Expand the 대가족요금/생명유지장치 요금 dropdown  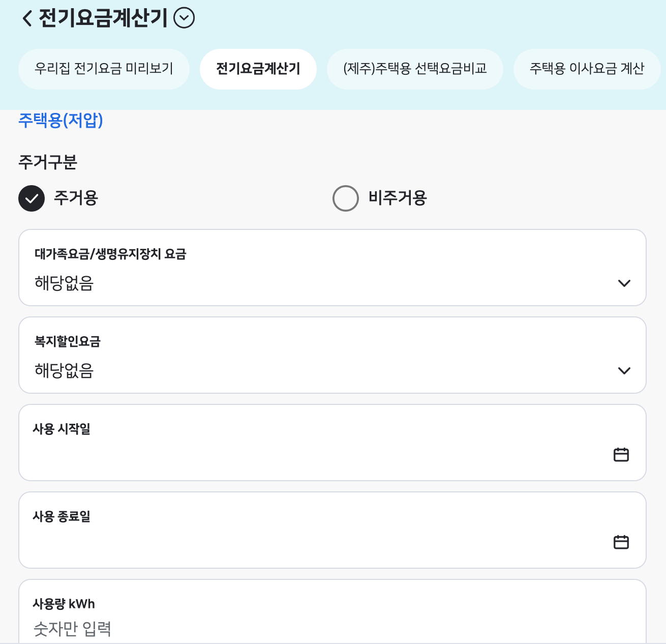point(332,268)
